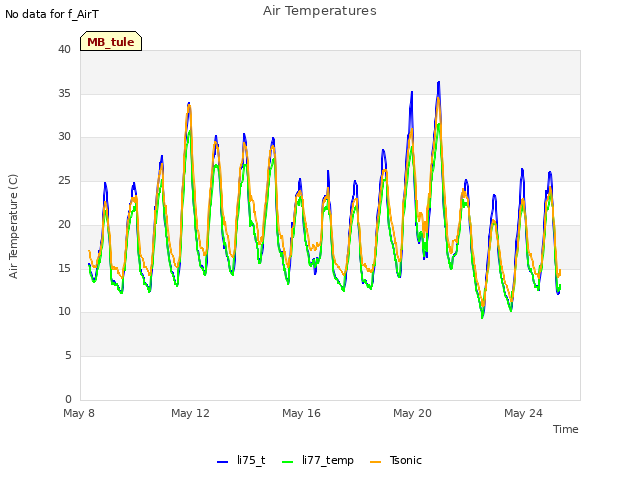Click the 25 y-axis tick label
The image size is (640, 480).
[64, 180]
